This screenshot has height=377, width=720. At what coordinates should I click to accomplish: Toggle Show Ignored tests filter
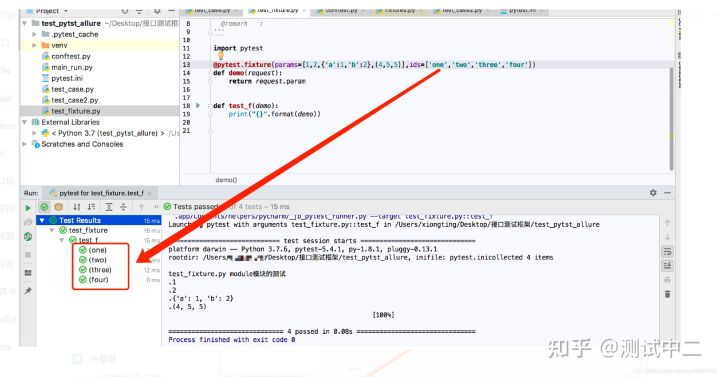59,207
